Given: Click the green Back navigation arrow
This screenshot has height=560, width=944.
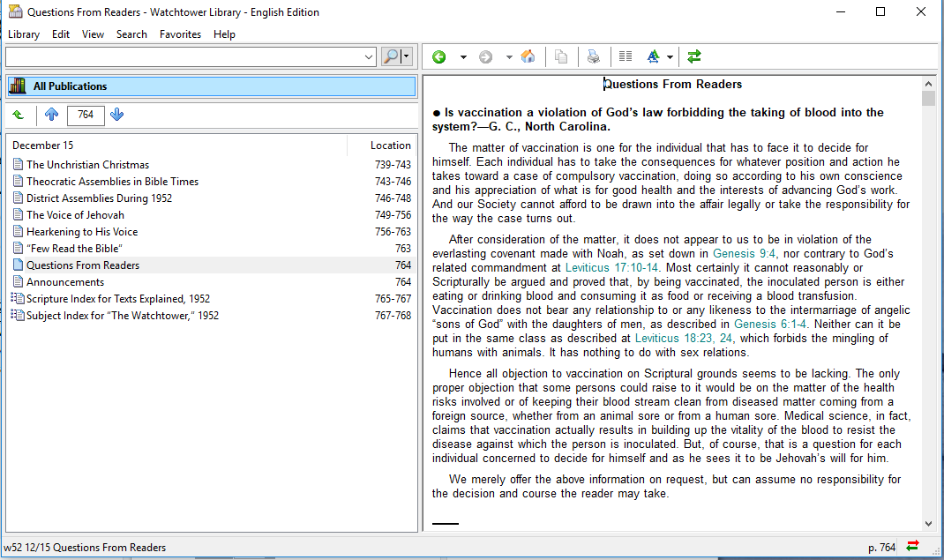Looking at the screenshot, I should (x=439, y=57).
